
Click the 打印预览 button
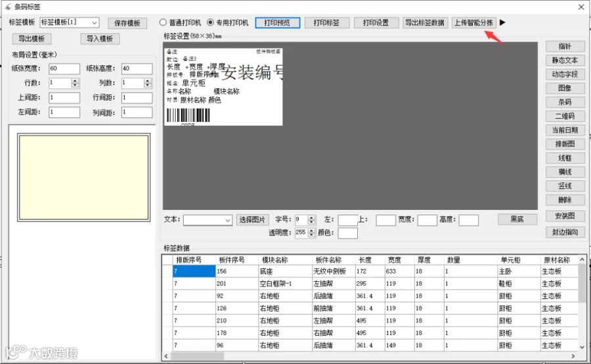[277, 22]
